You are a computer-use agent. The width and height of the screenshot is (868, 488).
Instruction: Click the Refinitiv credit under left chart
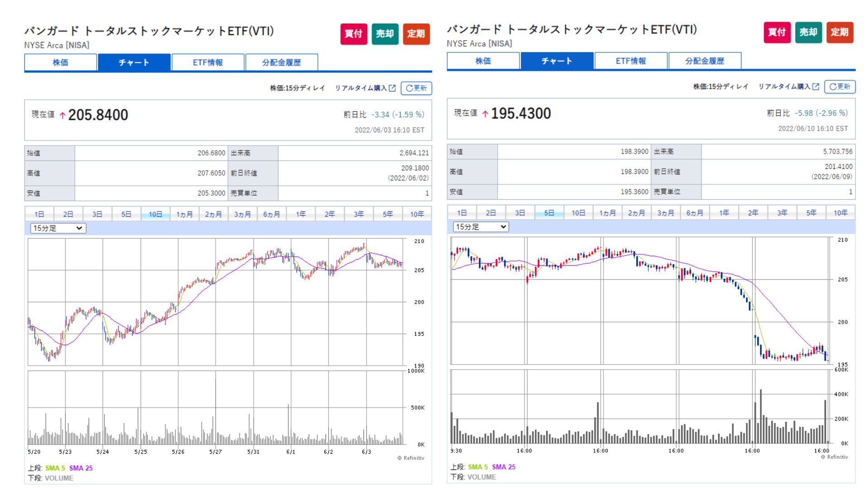point(411,458)
